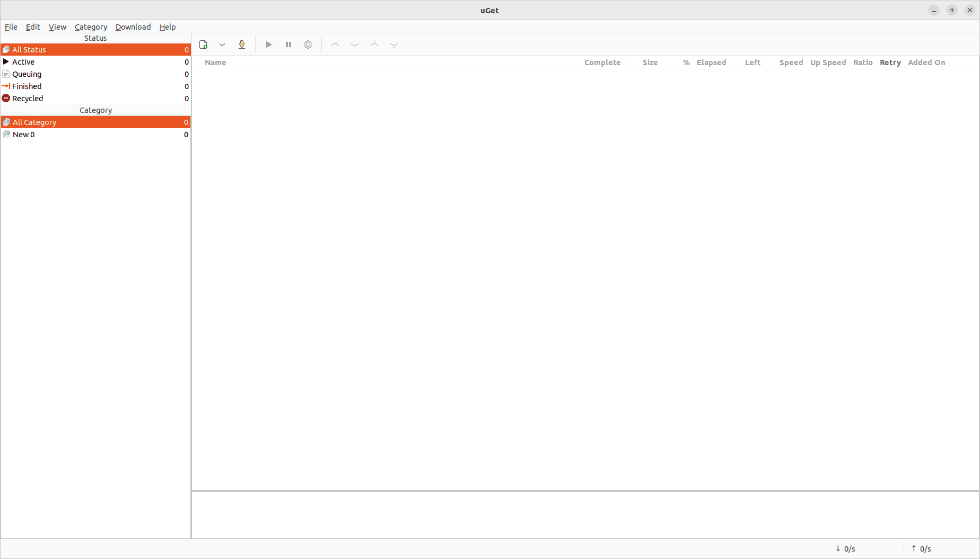The image size is (980, 559).
Task: Move selected download up in queue
Action: tap(335, 45)
